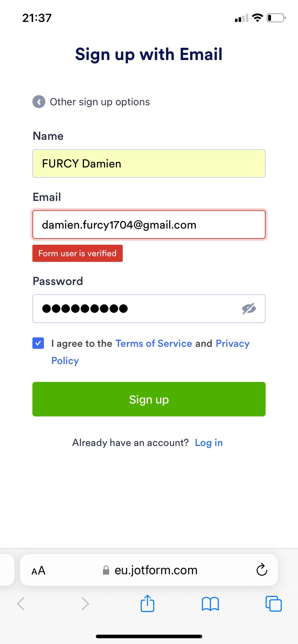
Task: Open Safari AA text size menu
Action: [x=39, y=570]
